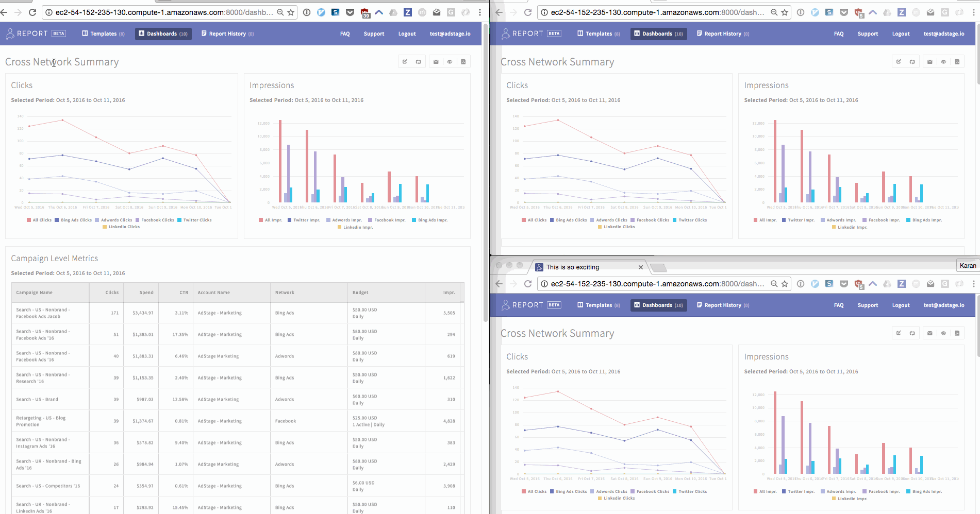Open the REPORT app logo
Viewport: 980px width, 514px height.
30,33
